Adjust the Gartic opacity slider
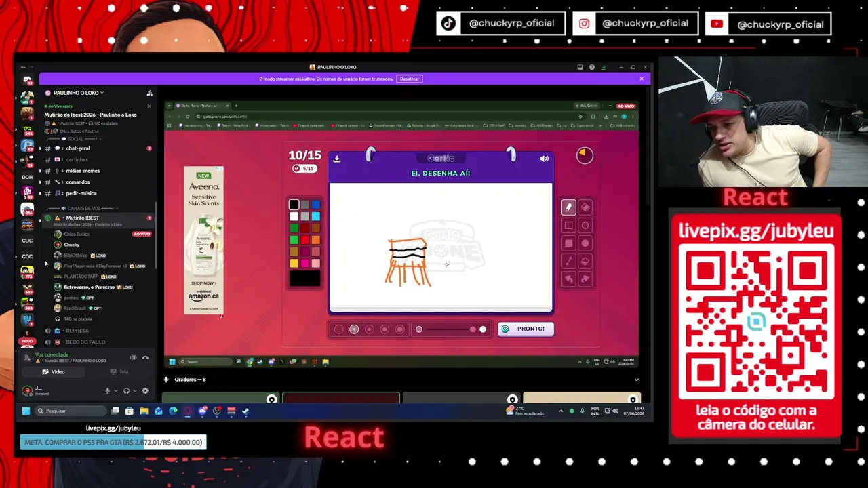The width and height of the screenshot is (868, 488). point(450,329)
